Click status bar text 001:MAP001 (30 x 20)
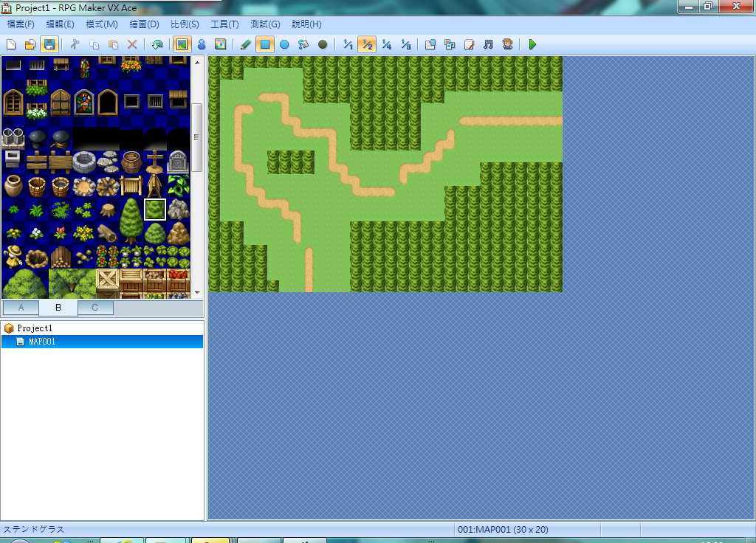Image resolution: width=756 pixels, height=543 pixels. [503, 530]
